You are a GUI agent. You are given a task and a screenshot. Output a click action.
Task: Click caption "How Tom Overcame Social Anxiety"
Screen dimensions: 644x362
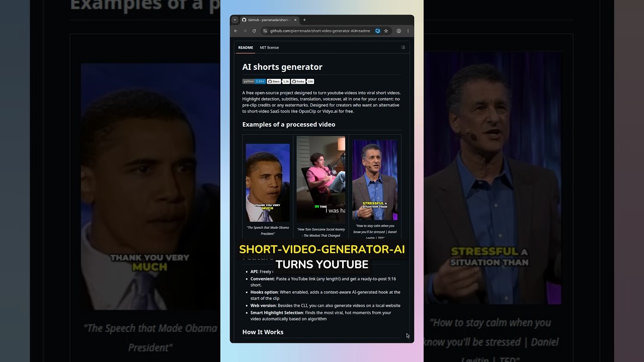coord(321,232)
